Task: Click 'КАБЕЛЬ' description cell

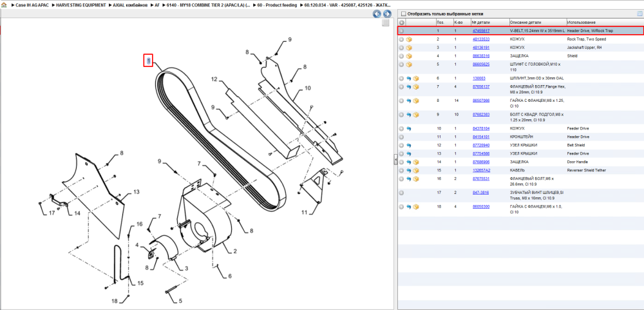Action: [x=516, y=170]
